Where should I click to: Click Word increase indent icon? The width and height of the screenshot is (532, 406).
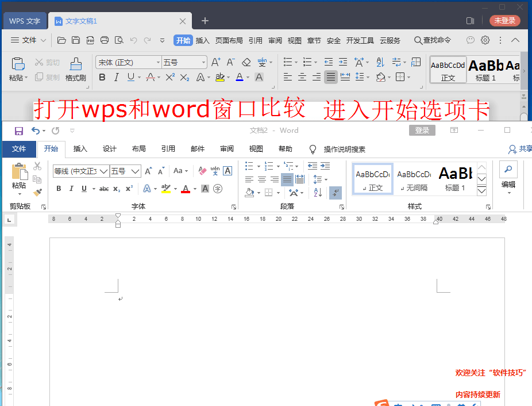pyautogui.click(x=325, y=166)
